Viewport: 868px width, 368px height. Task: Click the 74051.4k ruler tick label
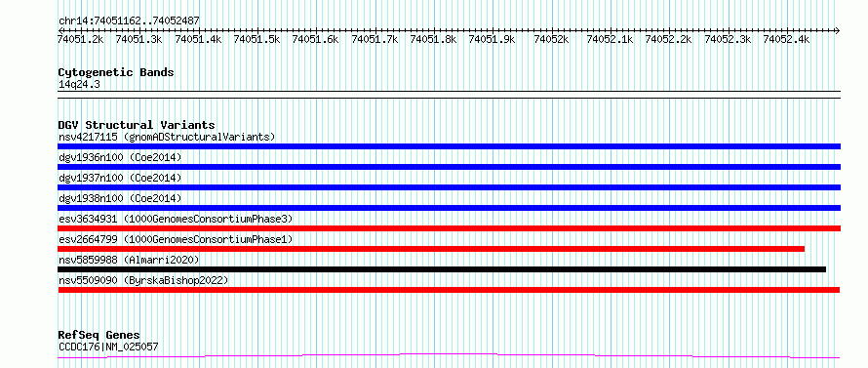coord(198,39)
